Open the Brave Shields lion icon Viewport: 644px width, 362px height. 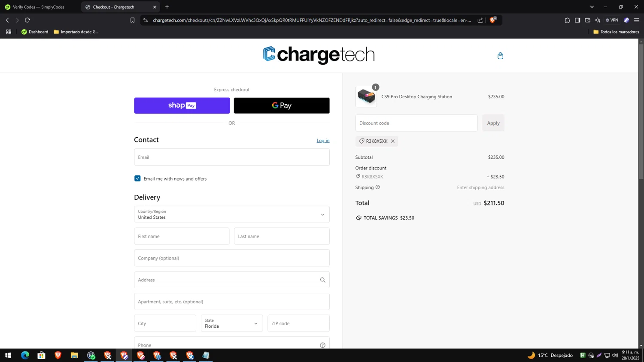[x=493, y=20]
